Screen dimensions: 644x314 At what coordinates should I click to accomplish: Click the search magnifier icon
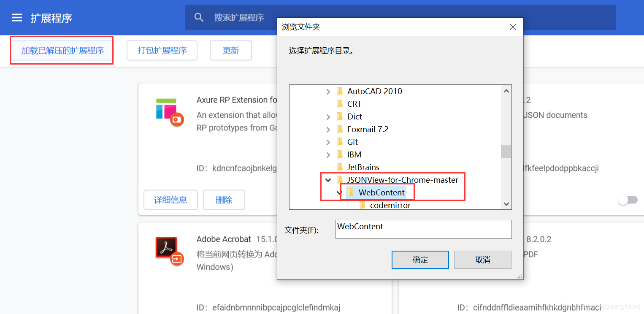(199, 17)
